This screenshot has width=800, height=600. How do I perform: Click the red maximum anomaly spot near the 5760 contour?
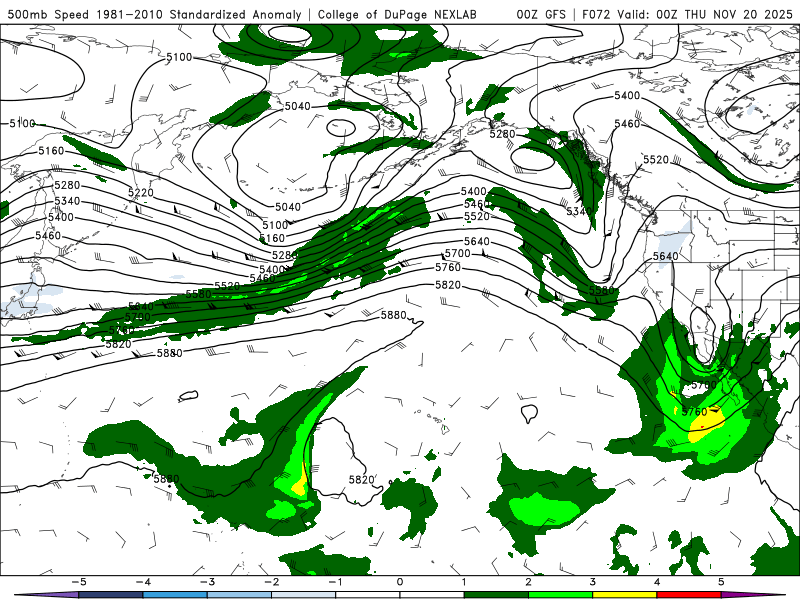pyautogui.click(x=703, y=427)
